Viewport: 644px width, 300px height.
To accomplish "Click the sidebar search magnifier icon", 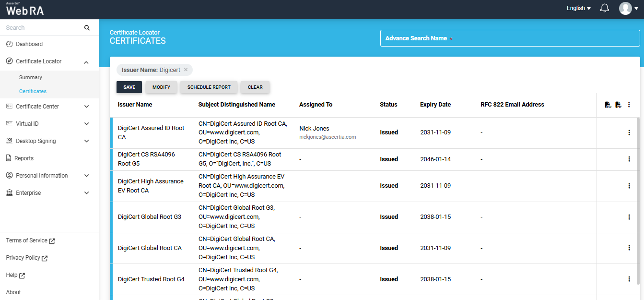I will click(87, 28).
